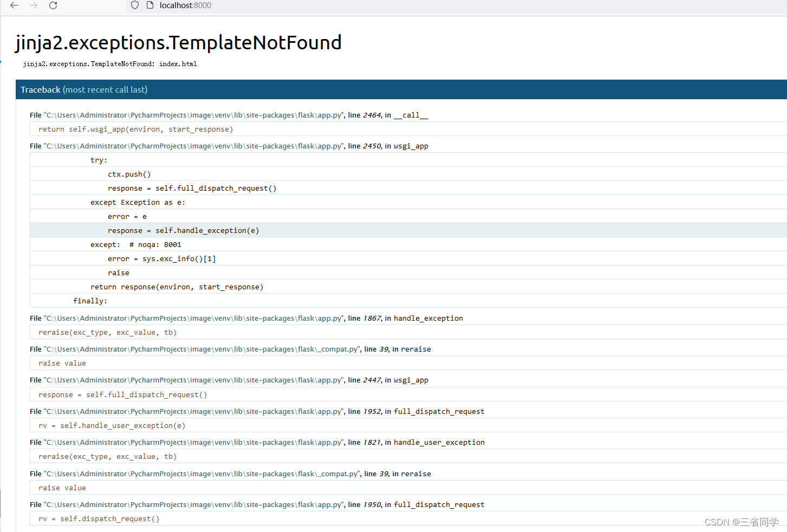Open the reraise frame under handle_user_exception
787x532 pixels.
pyautogui.click(x=408, y=456)
